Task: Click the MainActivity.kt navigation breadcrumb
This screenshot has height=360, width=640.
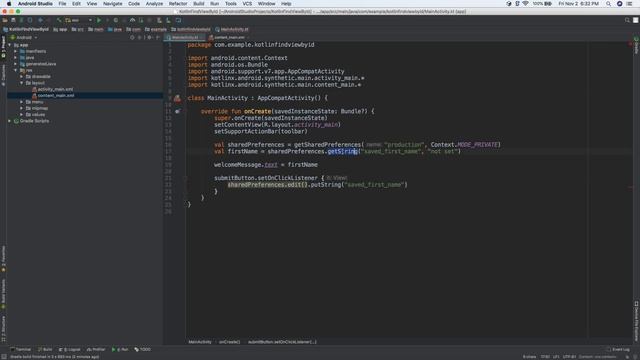Action: [232, 29]
